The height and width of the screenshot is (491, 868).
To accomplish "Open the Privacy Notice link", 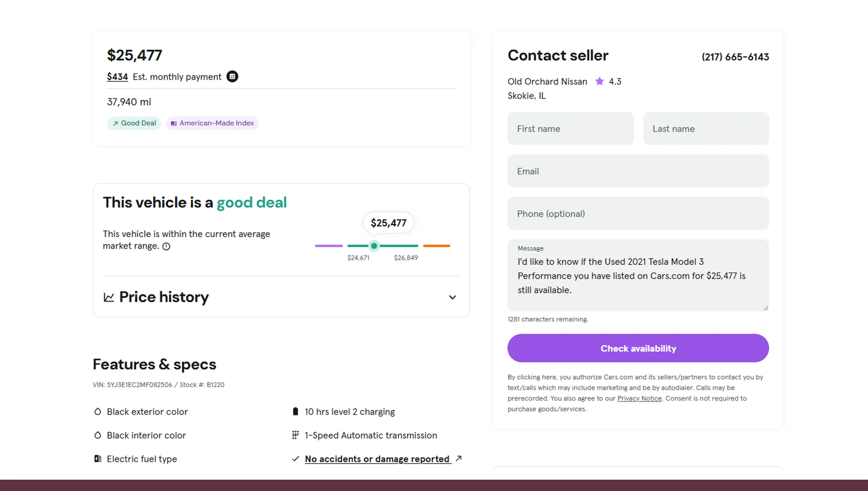I will coord(639,398).
